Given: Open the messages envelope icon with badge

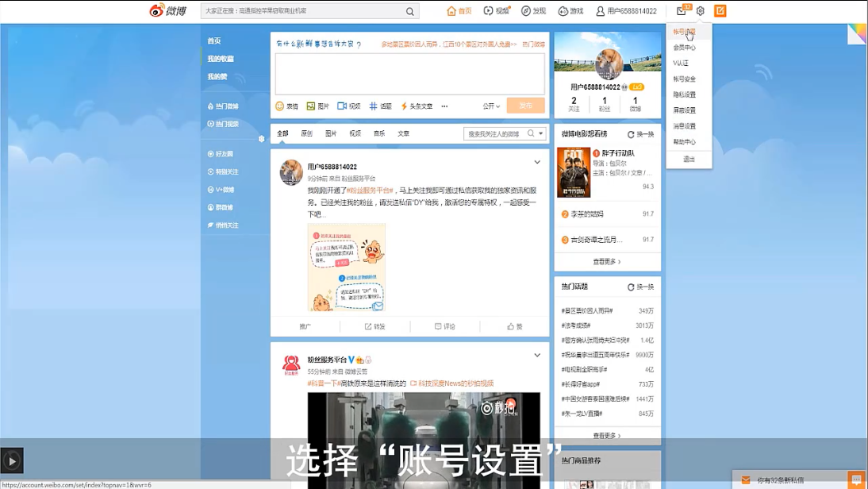Looking at the screenshot, I should pyautogui.click(x=682, y=11).
